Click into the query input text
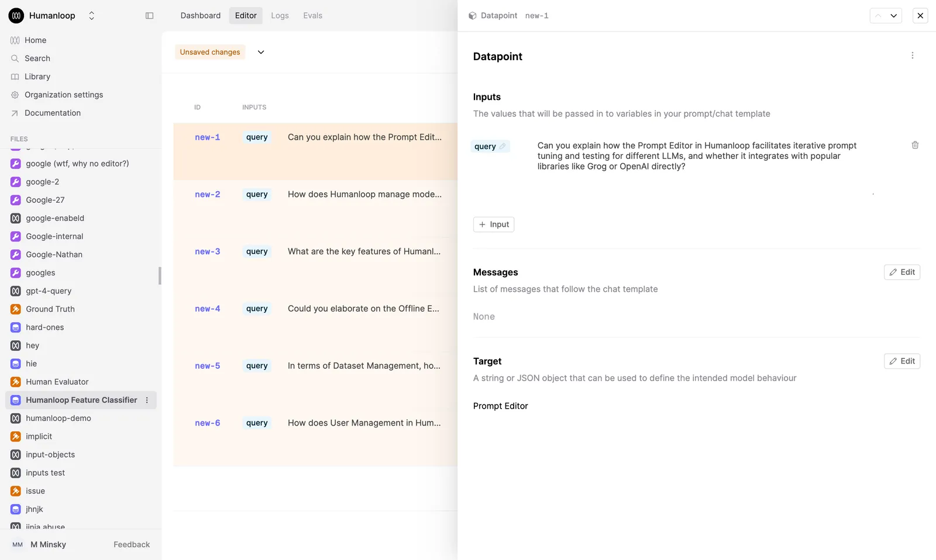This screenshot has width=936, height=560. pyautogui.click(x=697, y=156)
